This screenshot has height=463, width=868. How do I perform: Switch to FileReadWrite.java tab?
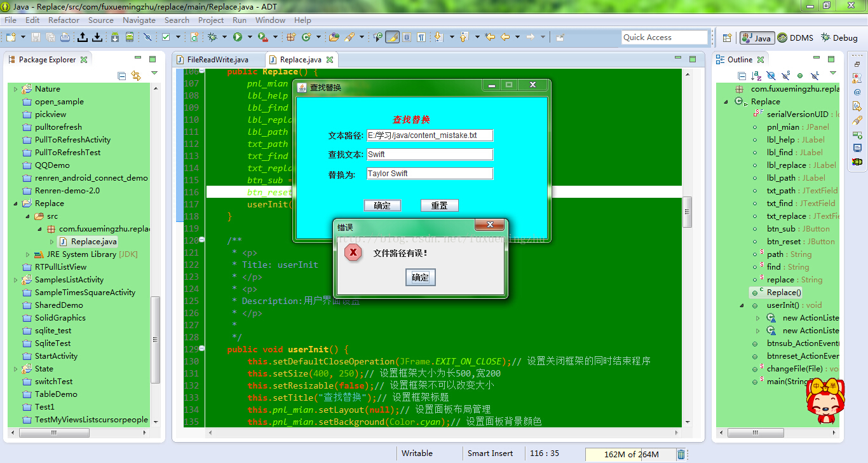[x=217, y=60]
